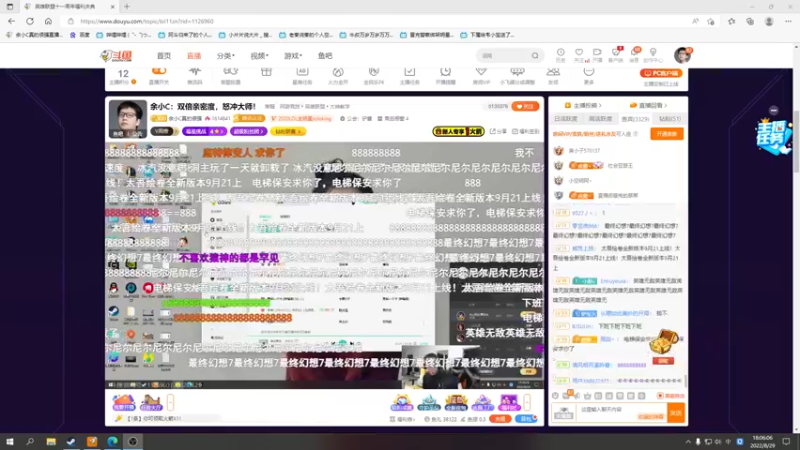Open the 主播任务 checklist icon
The height and width of the screenshot is (450, 800).
[x=409, y=75]
